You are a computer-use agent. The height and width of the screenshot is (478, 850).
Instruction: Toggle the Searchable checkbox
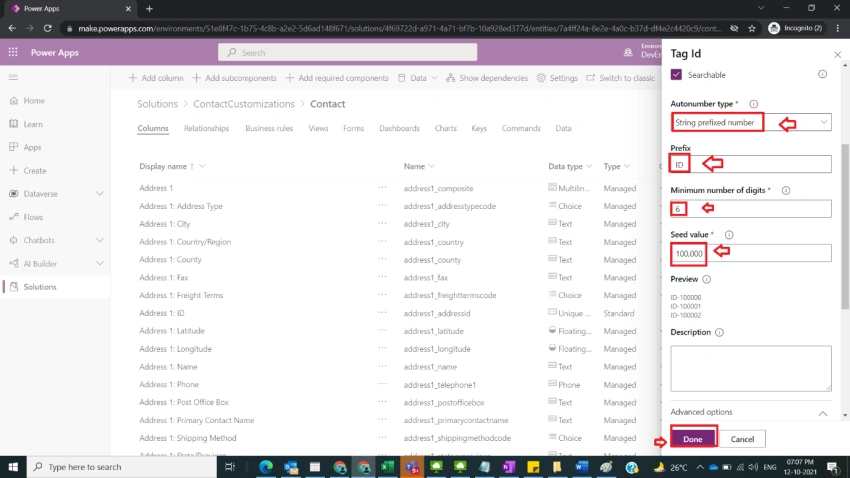click(676, 75)
